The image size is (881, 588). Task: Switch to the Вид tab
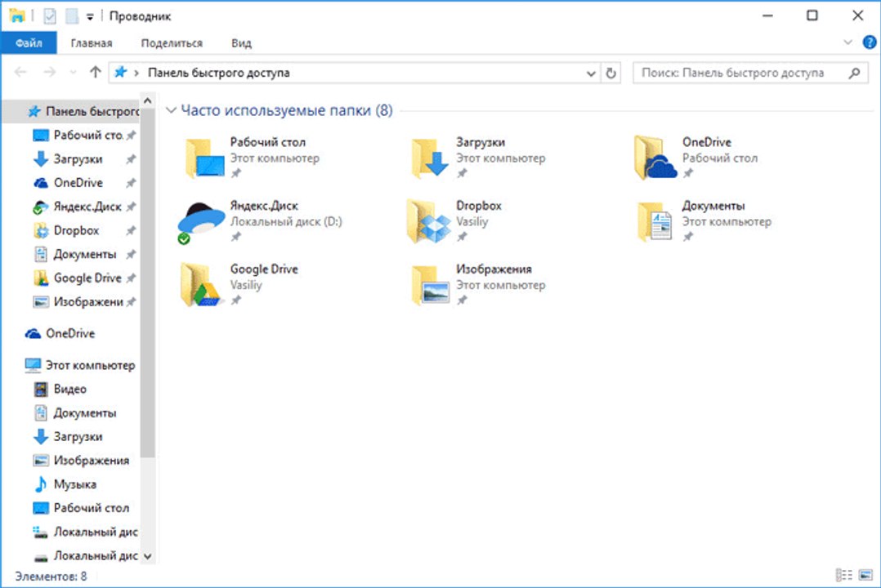point(241,42)
